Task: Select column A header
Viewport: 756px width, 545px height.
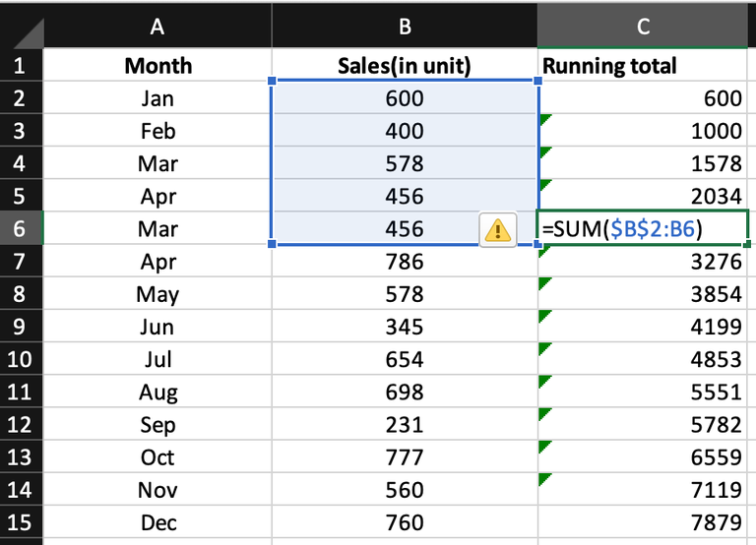Action: click(157, 28)
